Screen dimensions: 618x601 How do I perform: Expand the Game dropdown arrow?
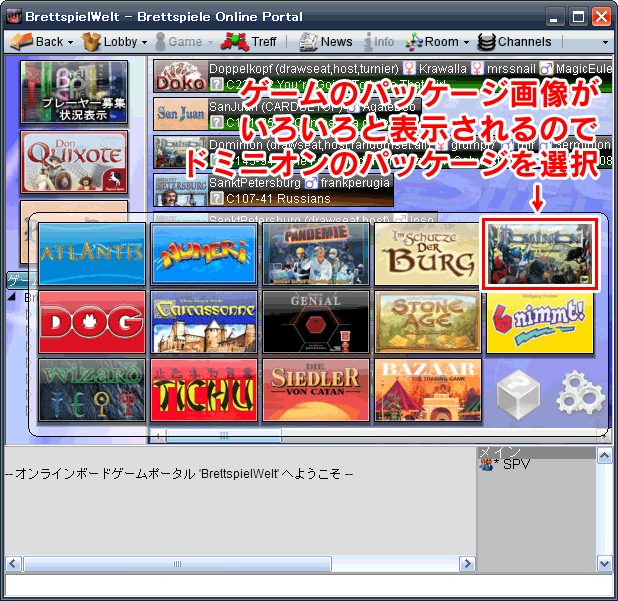(x=210, y=42)
